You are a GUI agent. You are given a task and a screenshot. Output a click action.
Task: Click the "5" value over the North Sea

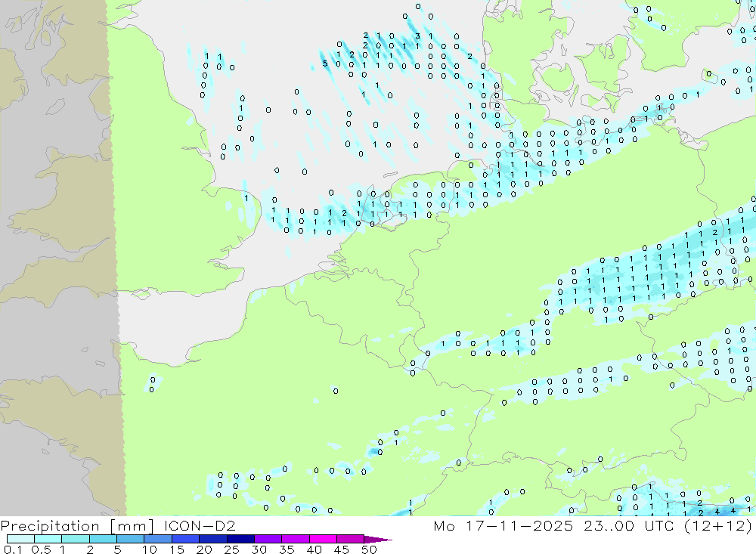[325, 63]
